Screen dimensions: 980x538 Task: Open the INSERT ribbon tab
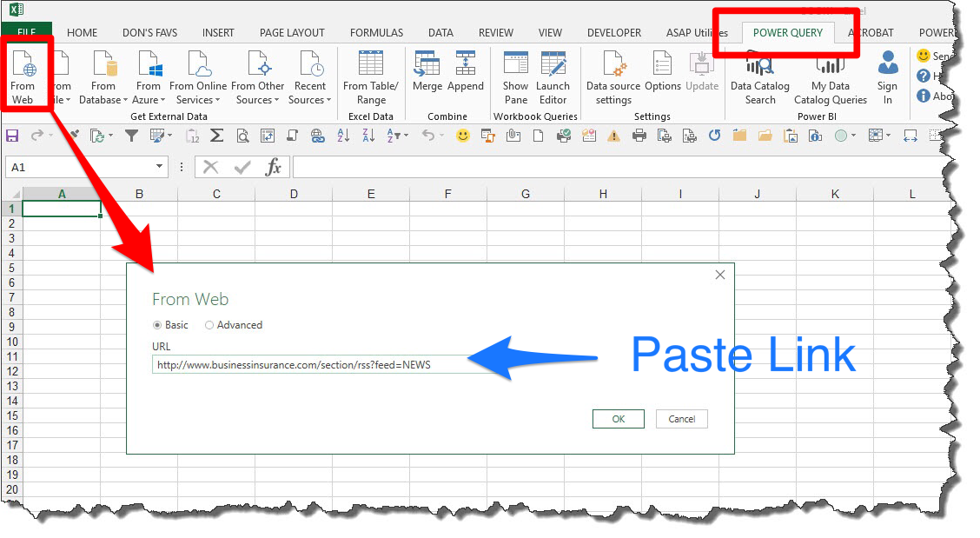pyautogui.click(x=218, y=32)
